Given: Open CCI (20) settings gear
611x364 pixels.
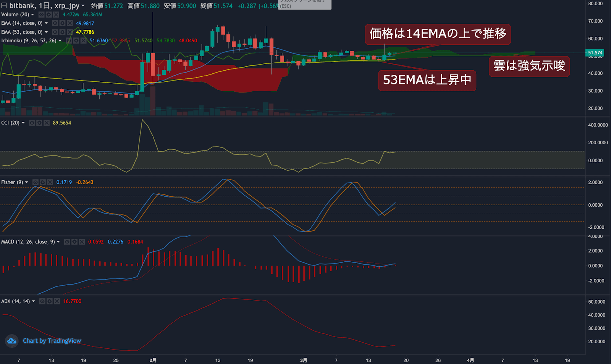Looking at the screenshot, I should (x=39, y=123).
